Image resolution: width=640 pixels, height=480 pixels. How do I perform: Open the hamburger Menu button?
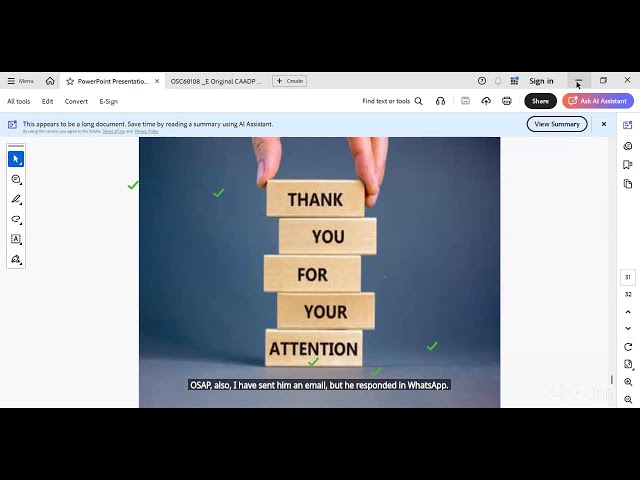[20, 81]
